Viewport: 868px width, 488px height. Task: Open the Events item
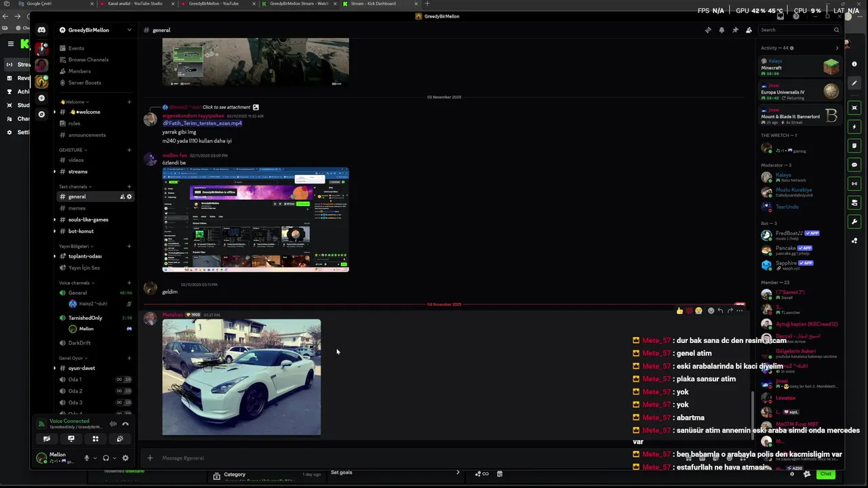tap(76, 48)
